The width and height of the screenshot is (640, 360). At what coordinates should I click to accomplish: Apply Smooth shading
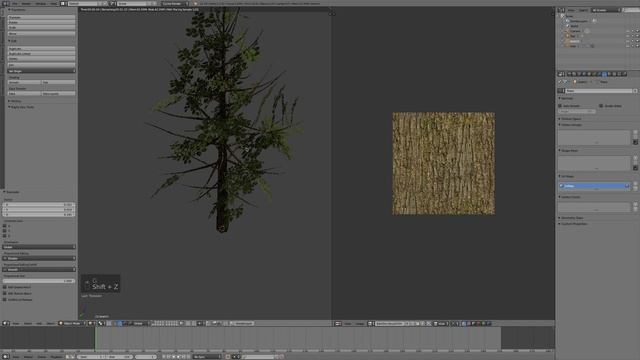pyautogui.click(x=24, y=82)
